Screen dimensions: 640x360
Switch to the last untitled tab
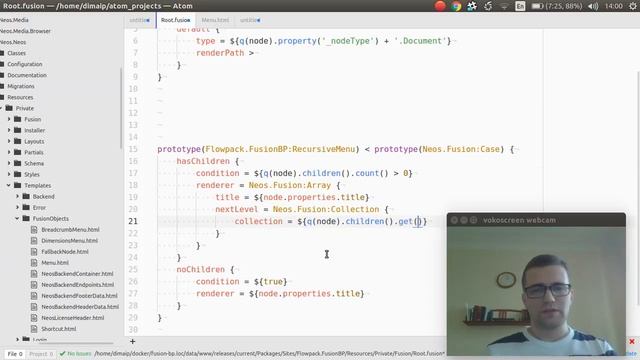pos(250,20)
